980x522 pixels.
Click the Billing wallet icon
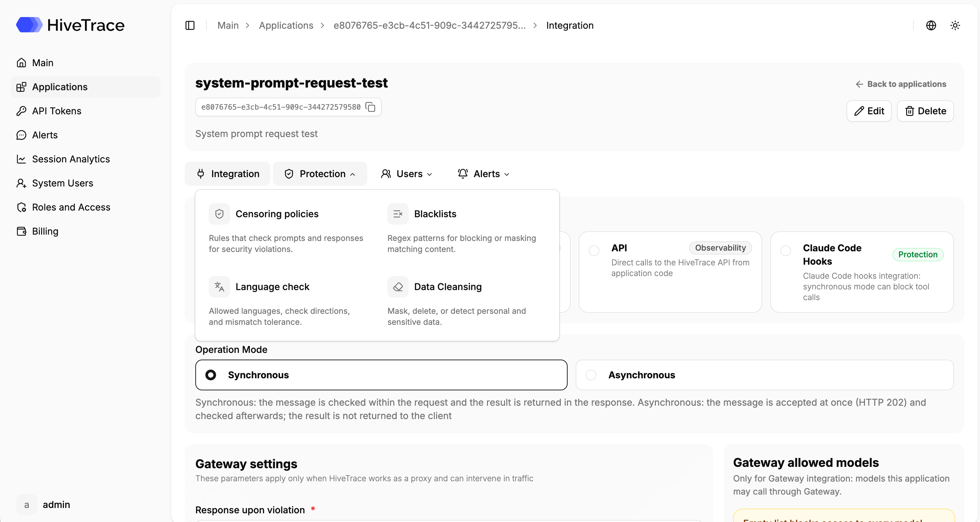coord(21,231)
